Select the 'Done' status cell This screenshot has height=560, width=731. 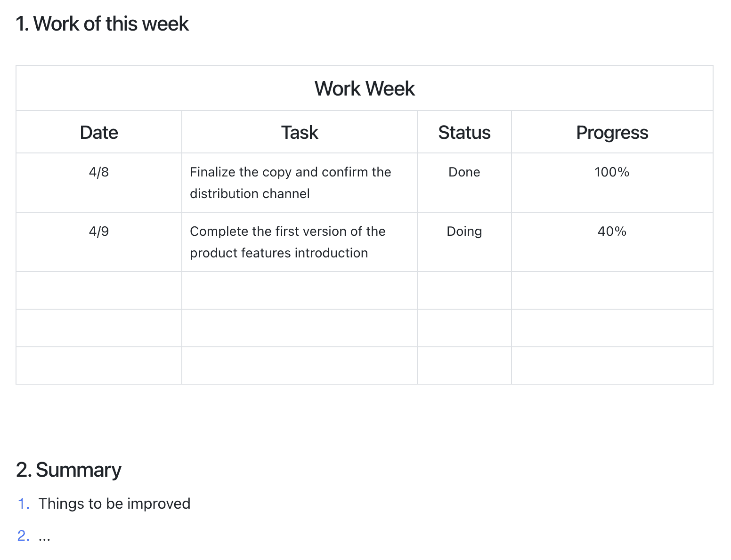464,172
